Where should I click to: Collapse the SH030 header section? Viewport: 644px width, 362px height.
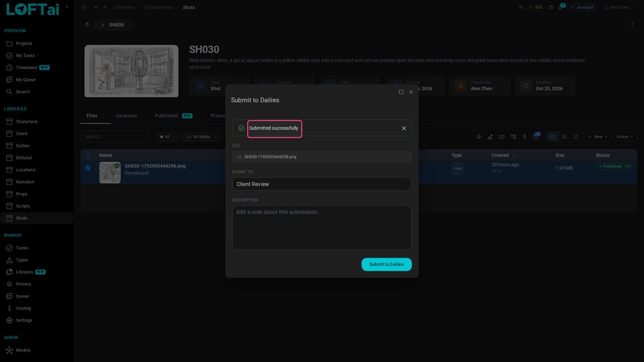[632, 25]
